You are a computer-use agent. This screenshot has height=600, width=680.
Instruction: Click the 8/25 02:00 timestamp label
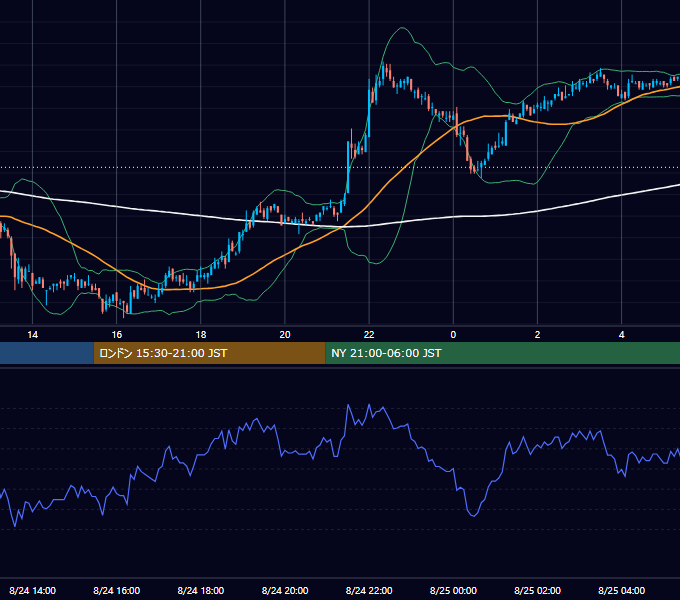point(537,590)
